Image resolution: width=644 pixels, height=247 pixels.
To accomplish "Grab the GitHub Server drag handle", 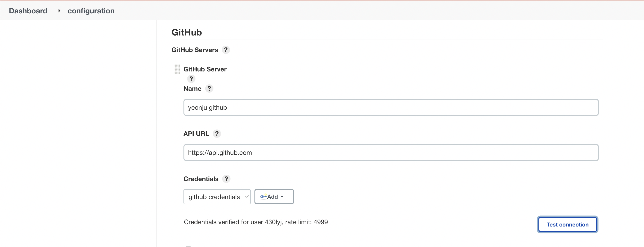I will tap(177, 69).
